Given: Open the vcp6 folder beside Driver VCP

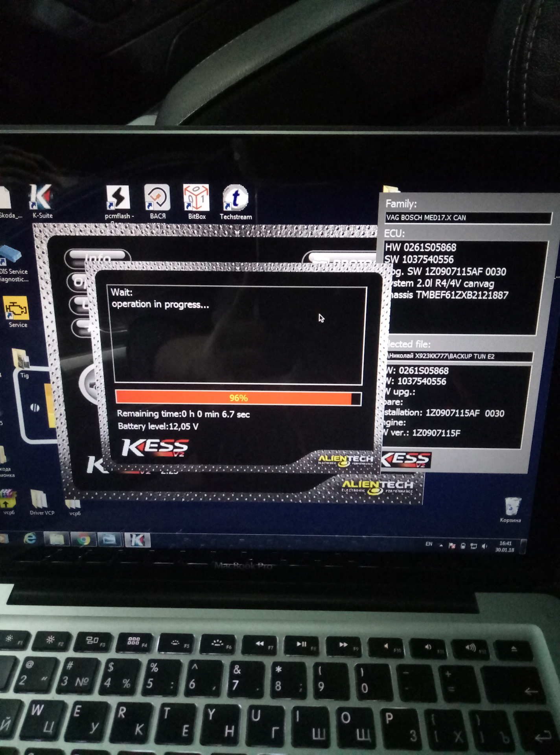Looking at the screenshot, I should (74, 507).
